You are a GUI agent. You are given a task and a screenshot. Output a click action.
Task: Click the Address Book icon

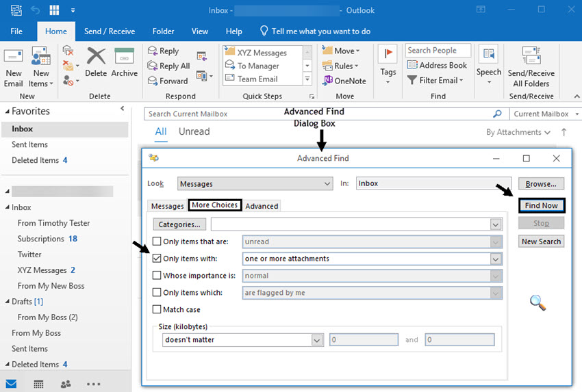click(x=412, y=66)
